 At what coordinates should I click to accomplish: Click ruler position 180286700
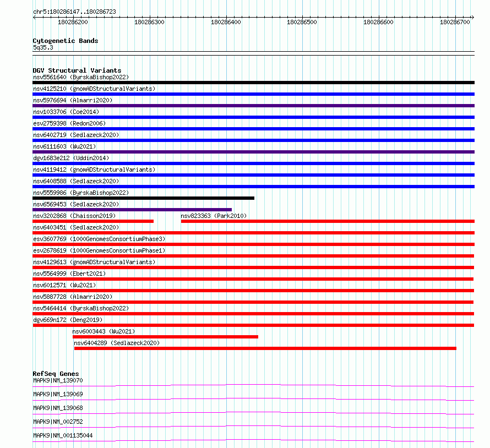[455, 22]
